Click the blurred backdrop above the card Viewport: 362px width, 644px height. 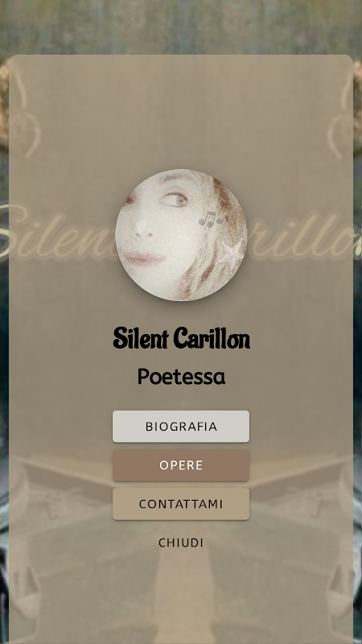pos(181,27)
